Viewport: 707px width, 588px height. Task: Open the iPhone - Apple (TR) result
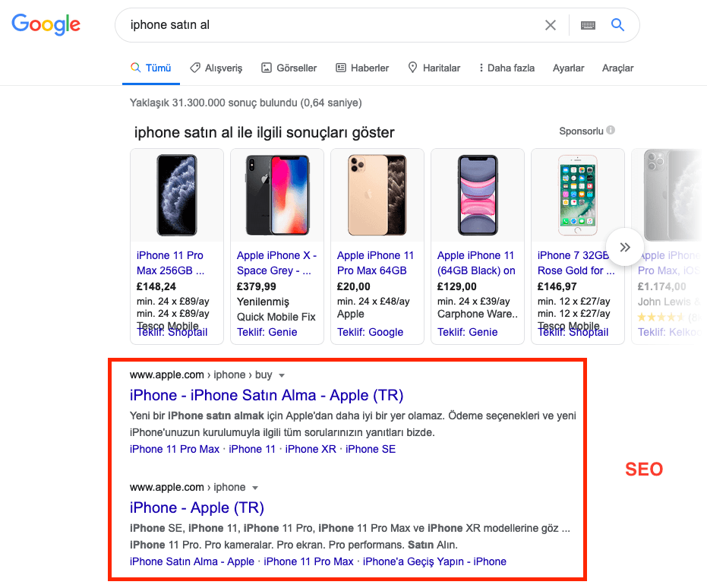point(197,507)
